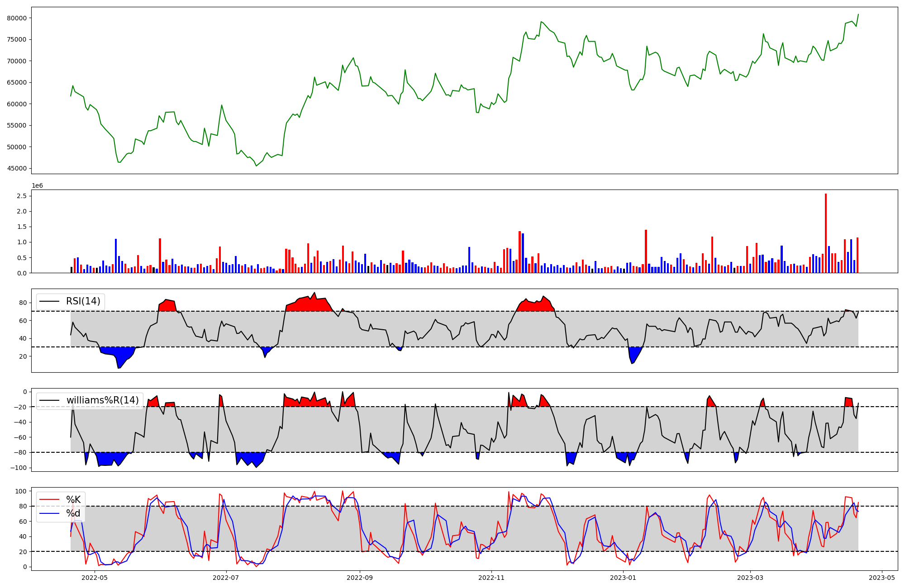
Task: Click the 2.5 volume axis label
Action: [22, 196]
